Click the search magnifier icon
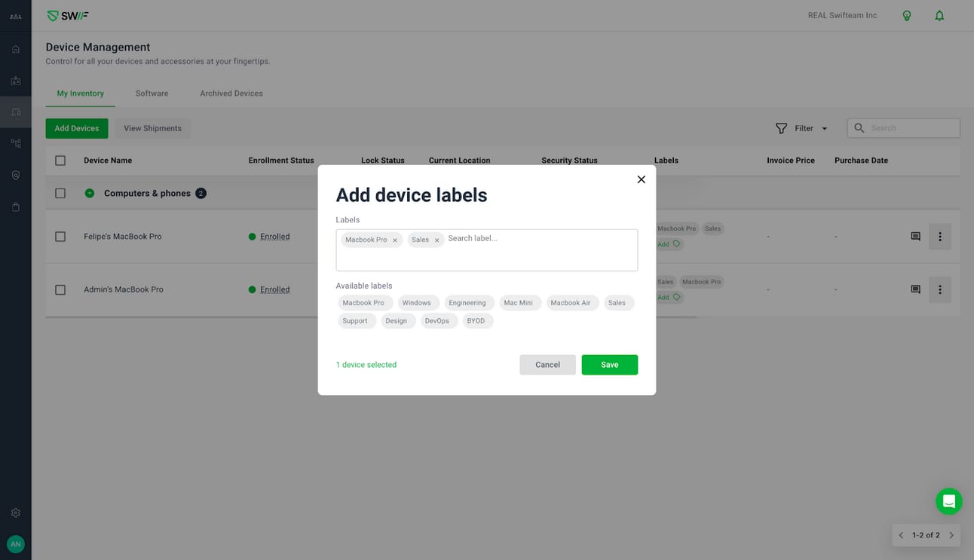This screenshot has width=974, height=560. pyautogui.click(x=859, y=128)
